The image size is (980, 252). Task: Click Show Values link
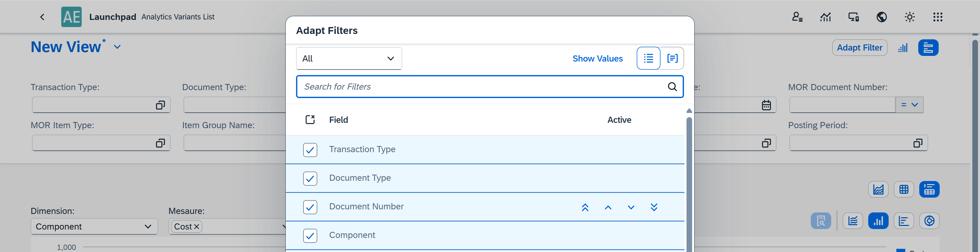pos(597,59)
